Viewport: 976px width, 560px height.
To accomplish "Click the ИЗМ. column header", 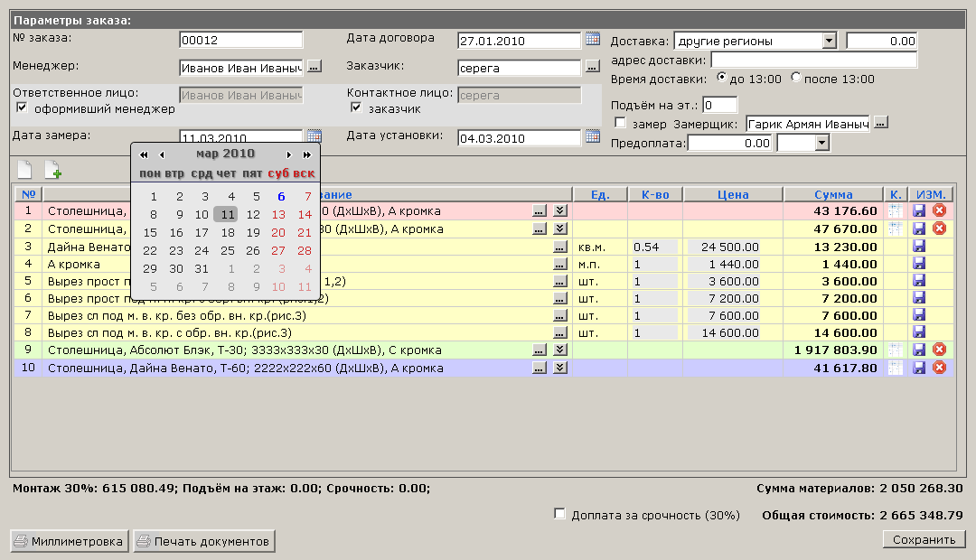I will (931, 195).
